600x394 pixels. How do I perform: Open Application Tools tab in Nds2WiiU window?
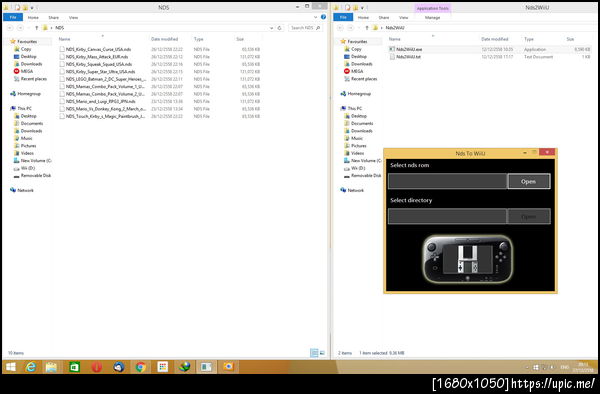432,8
